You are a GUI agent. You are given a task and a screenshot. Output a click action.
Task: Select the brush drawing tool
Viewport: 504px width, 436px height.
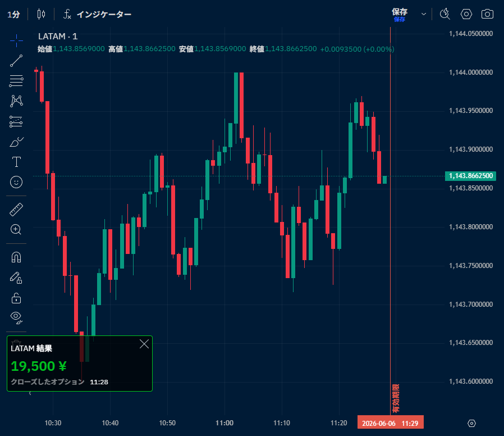16,142
